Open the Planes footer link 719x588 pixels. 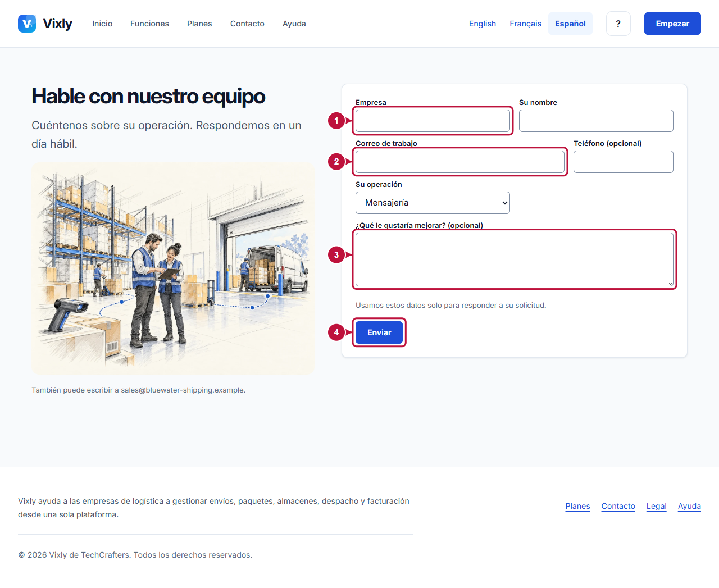[577, 506]
